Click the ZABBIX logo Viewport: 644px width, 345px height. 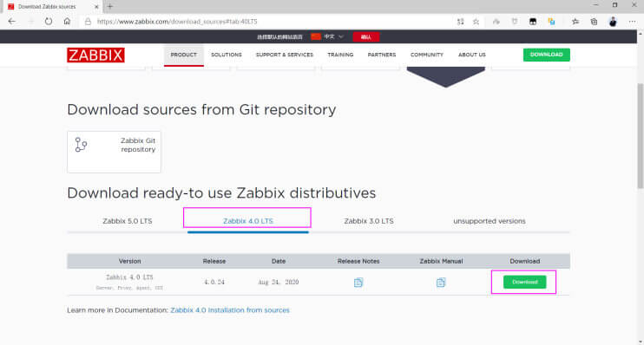tap(95, 55)
